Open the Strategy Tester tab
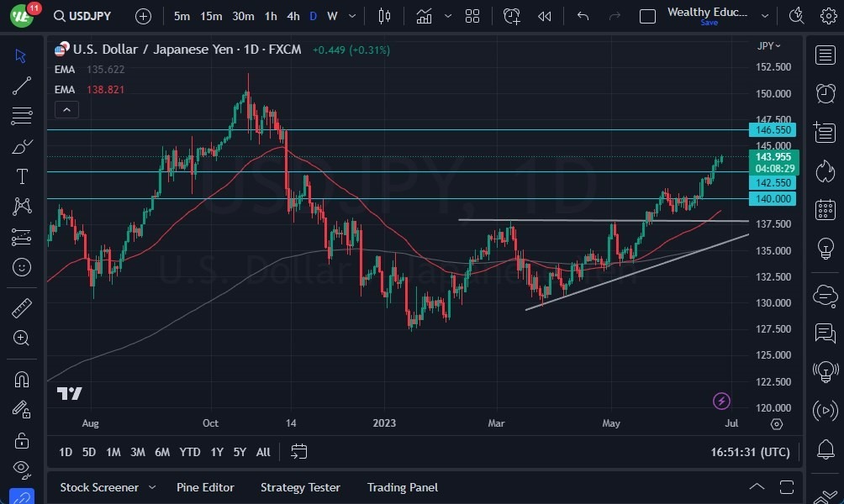This screenshot has width=844, height=504. tap(300, 487)
